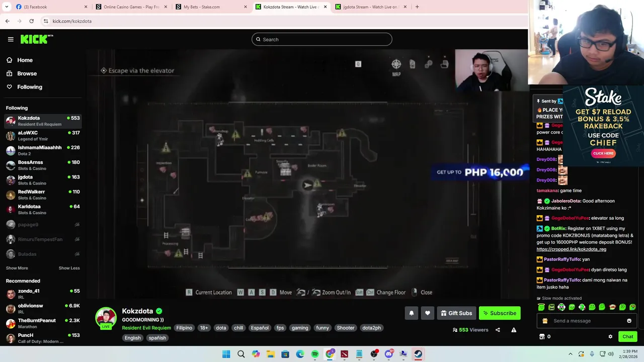
Task: Click the green Subscribe button
Action: (x=500, y=313)
